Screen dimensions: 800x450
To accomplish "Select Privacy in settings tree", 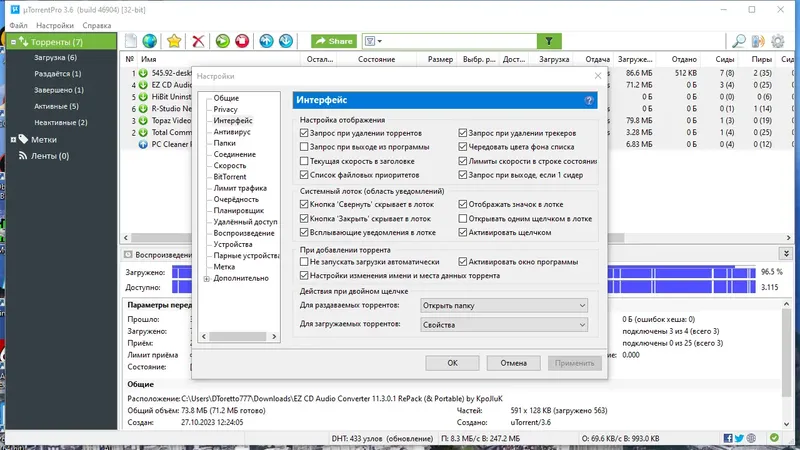I will (226, 109).
